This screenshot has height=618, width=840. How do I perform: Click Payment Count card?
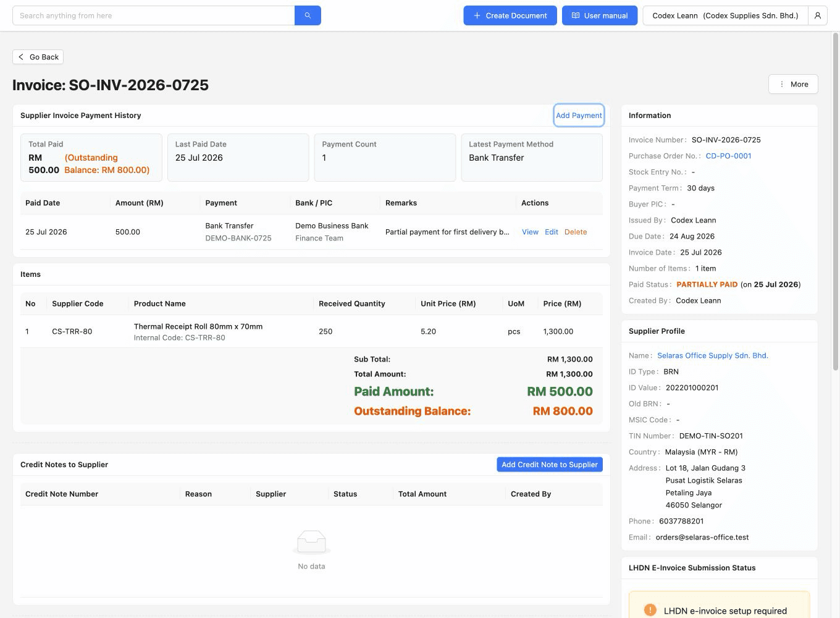(x=385, y=158)
